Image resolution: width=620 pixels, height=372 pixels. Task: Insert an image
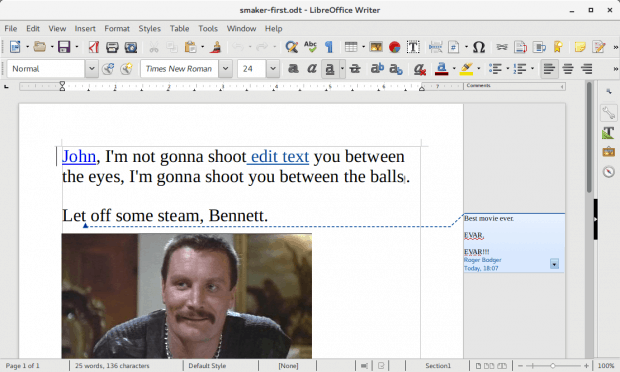(x=376, y=47)
